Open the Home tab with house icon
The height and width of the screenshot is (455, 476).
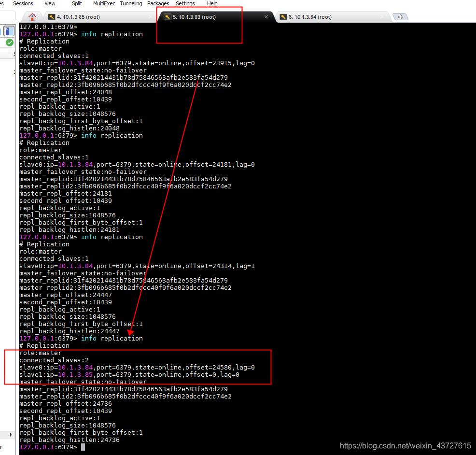point(32,17)
